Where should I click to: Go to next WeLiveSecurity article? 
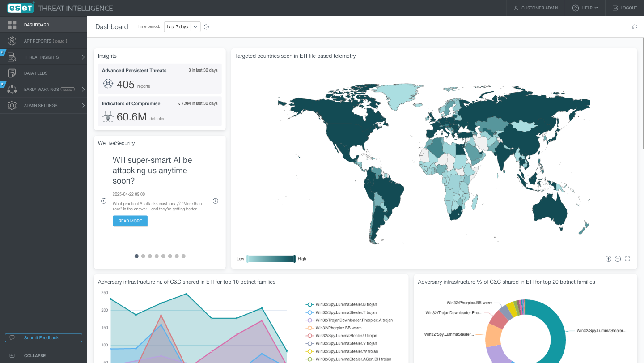[215, 201]
